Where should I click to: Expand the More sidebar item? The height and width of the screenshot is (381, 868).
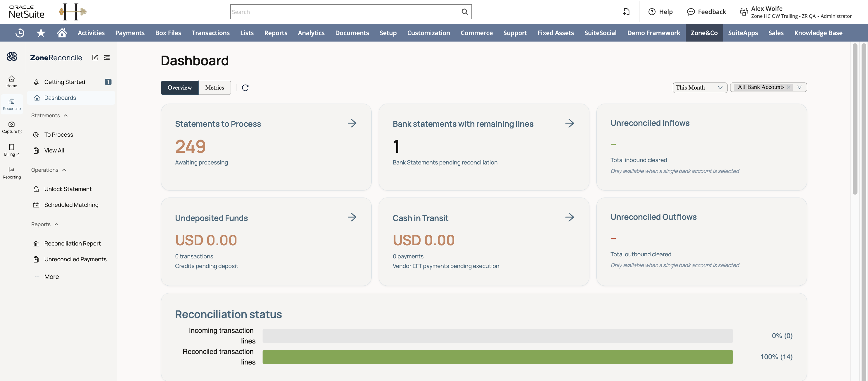pyautogui.click(x=52, y=277)
